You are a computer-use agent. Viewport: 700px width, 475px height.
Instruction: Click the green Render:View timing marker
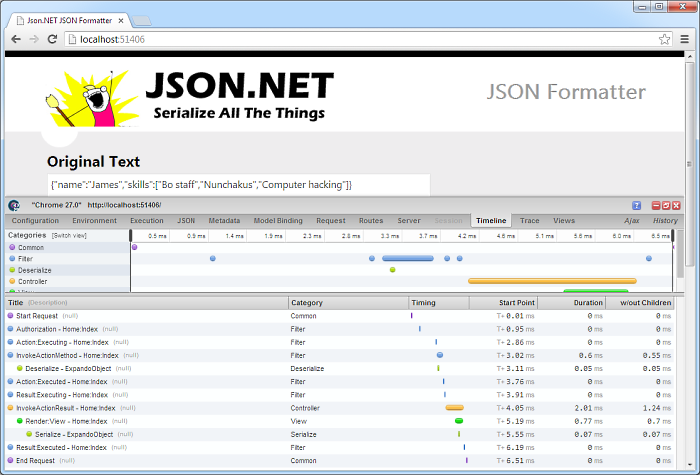tap(458, 421)
